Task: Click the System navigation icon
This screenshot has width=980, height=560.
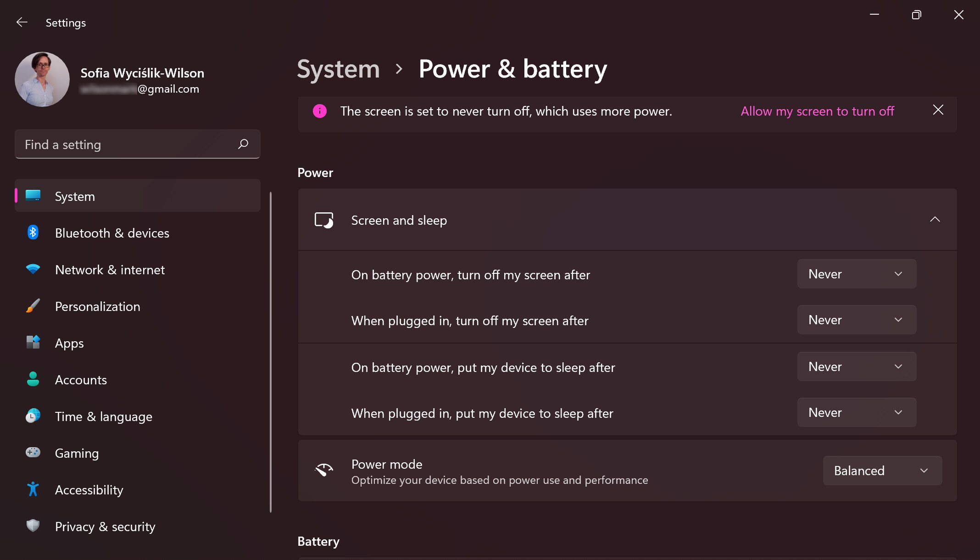Action: [32, 195]
